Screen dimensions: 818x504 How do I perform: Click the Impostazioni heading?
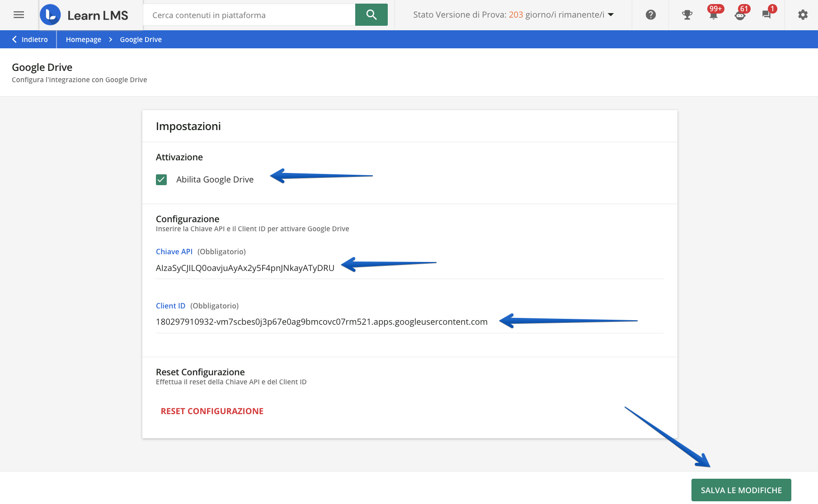[188, 126]
